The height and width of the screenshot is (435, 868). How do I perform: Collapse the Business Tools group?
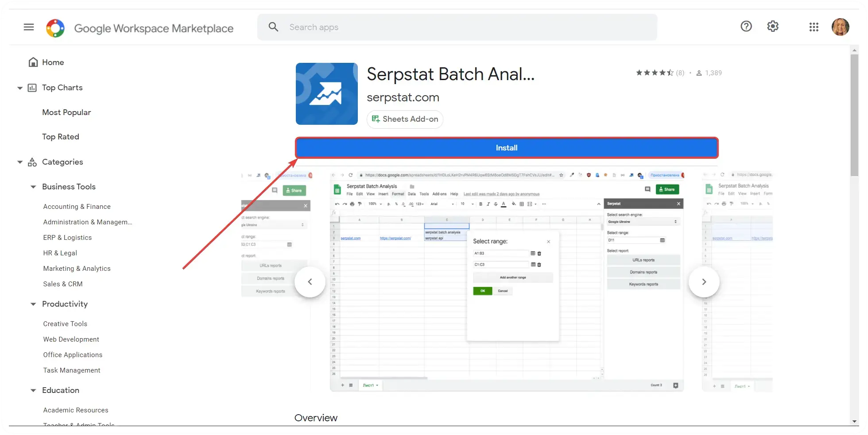coord(33,187)
